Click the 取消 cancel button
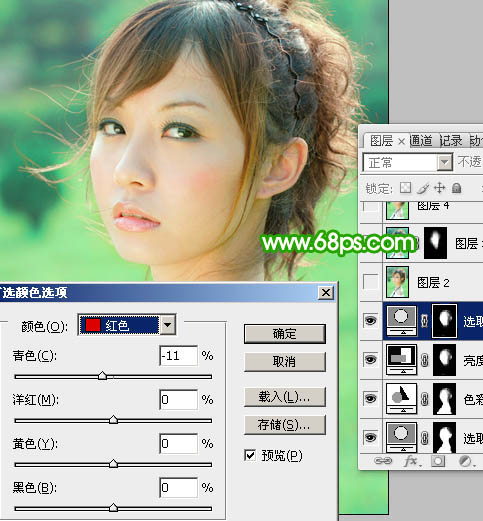Screen dimensions: 483x521 [285, 361]
